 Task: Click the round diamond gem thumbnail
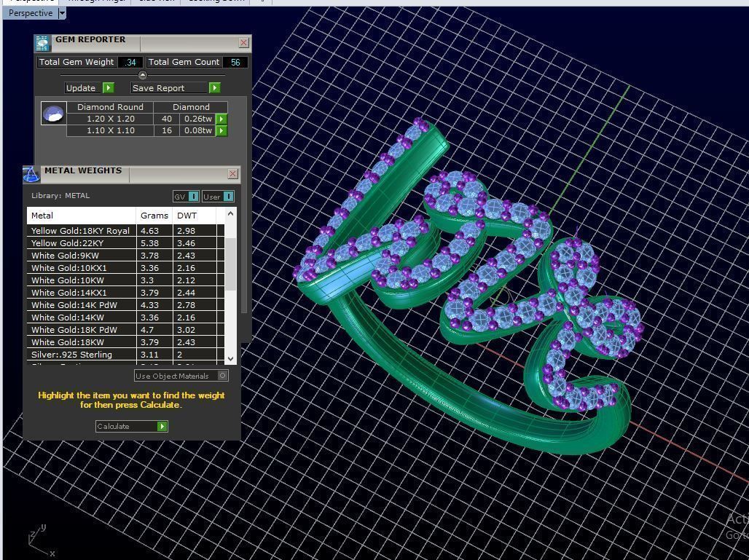pos(53,114)
